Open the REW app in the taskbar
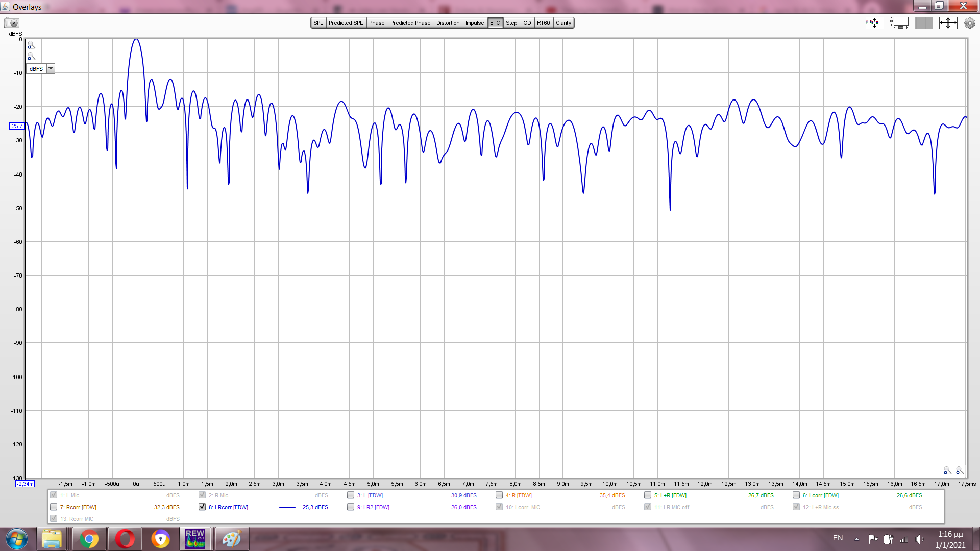The image size is (980, 551). (195, 539)
